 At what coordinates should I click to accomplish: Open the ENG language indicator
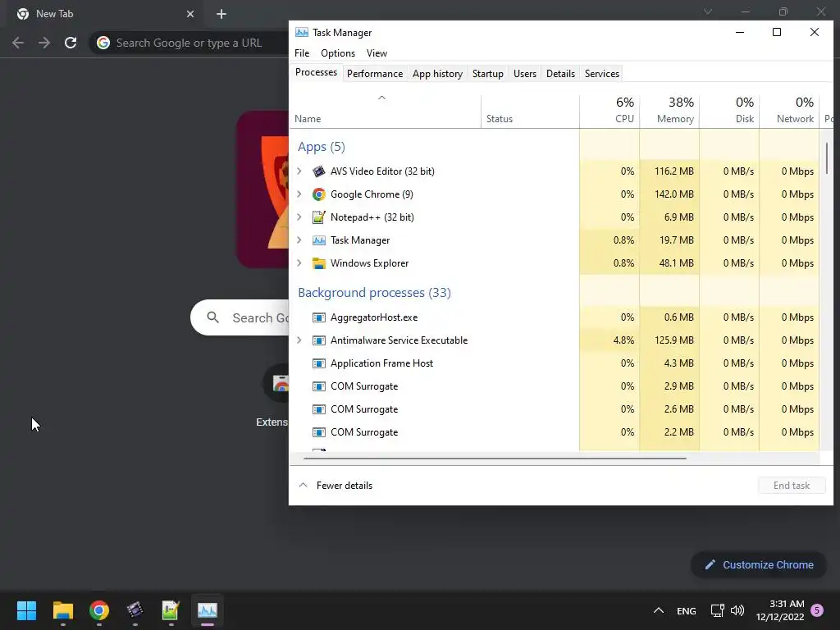(x=687, y=610)
